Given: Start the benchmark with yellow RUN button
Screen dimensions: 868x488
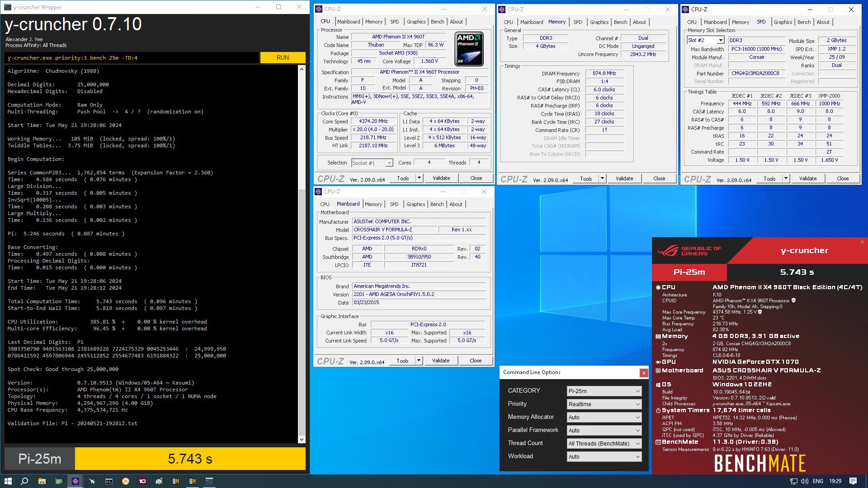Looking at the screenshot, I should tap(283, 57).
